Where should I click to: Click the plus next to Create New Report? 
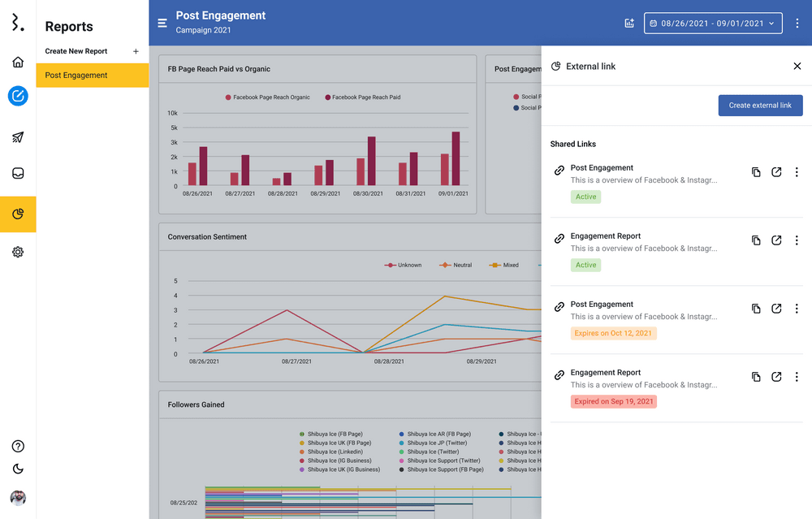[x=136, y=51]
